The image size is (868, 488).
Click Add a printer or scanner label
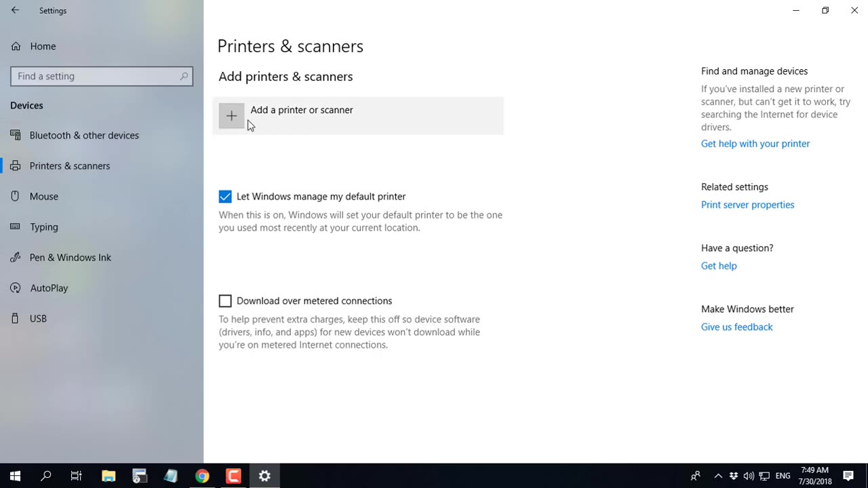point(302,110)
